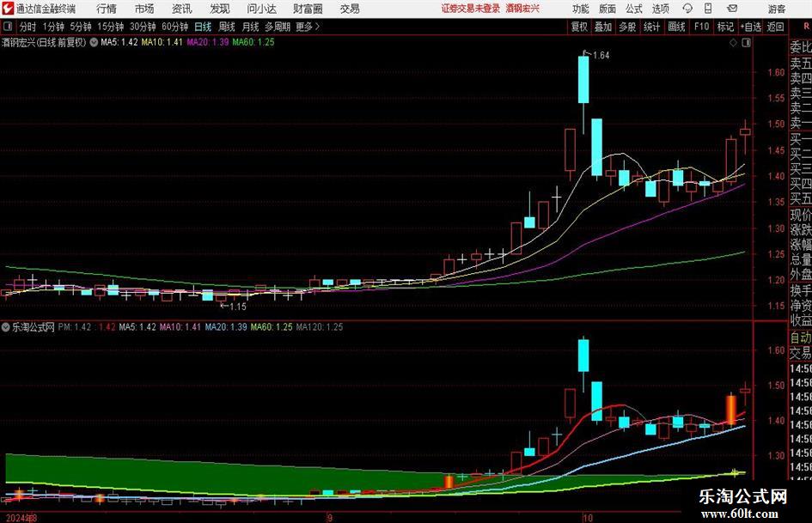812x523 pixels.
Task: Select the 日线 daily period
Action: pos(203,27)
